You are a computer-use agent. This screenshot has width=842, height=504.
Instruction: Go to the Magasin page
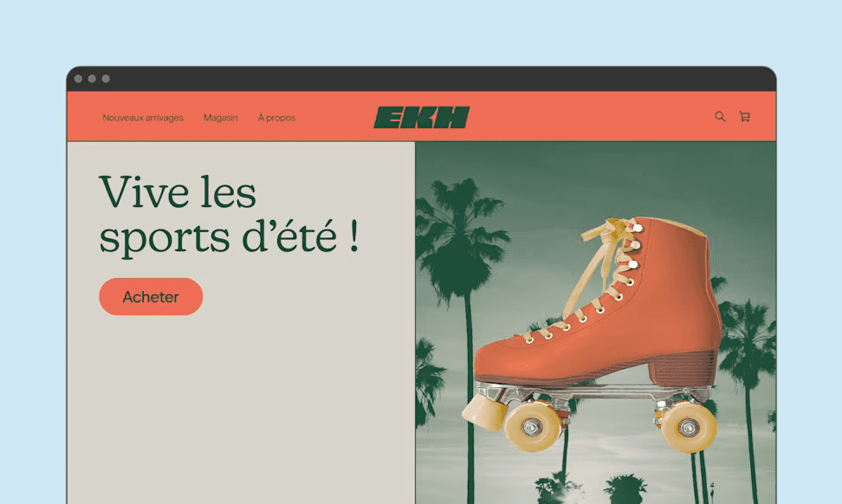(221, 118)
